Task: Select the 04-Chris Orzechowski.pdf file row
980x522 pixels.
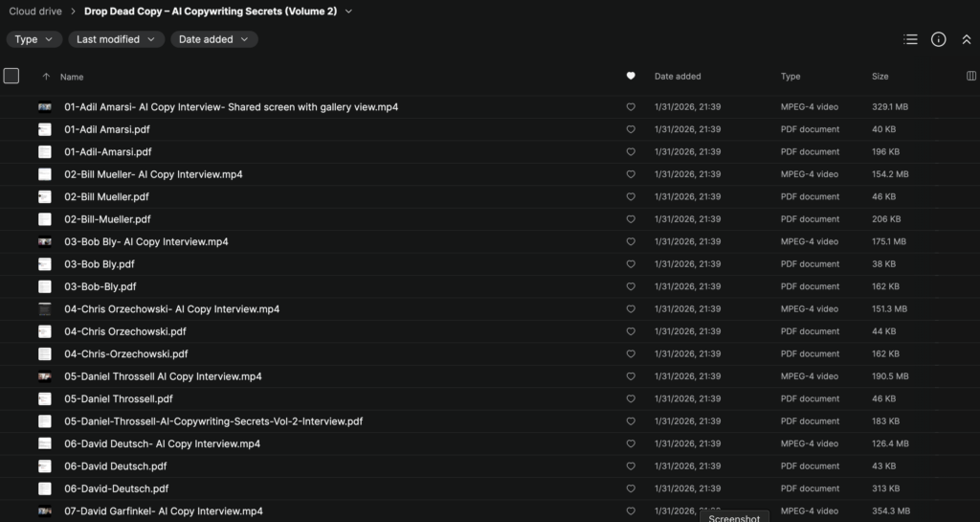Action: click(x=125, y=331)
